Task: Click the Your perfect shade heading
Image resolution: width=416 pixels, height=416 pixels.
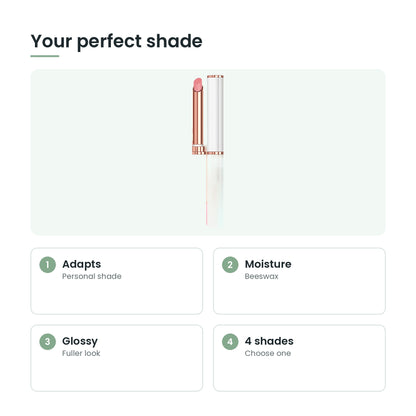Action: pos(116,42)
